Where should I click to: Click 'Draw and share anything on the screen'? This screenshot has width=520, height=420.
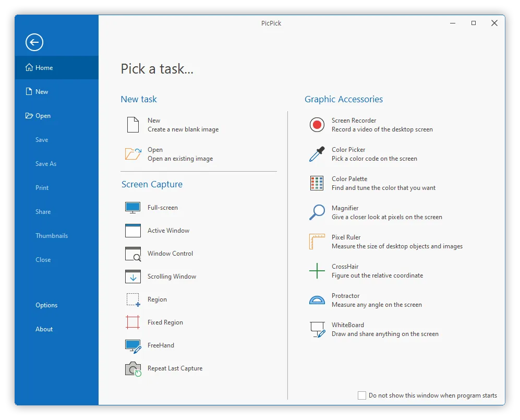coord(385,334)
